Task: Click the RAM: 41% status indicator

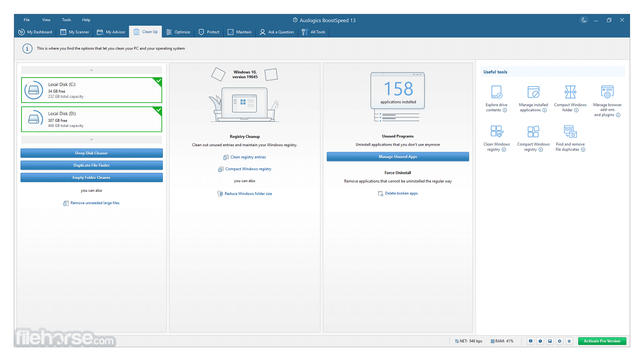Action: tap(502, 341)
